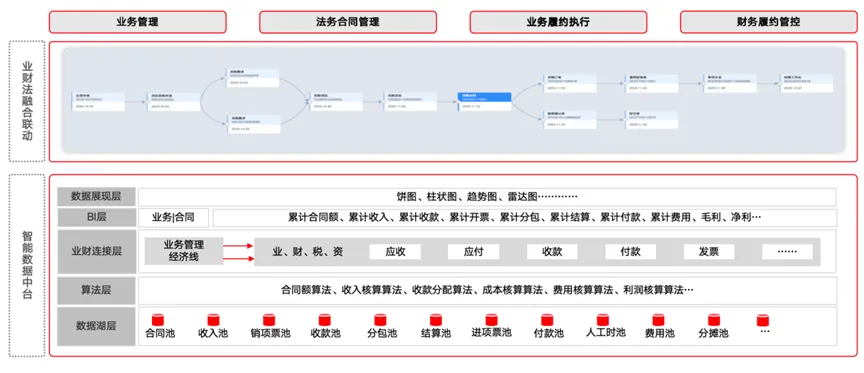Click the 应收 button in 业财连接层

click(x=395, y=252)
